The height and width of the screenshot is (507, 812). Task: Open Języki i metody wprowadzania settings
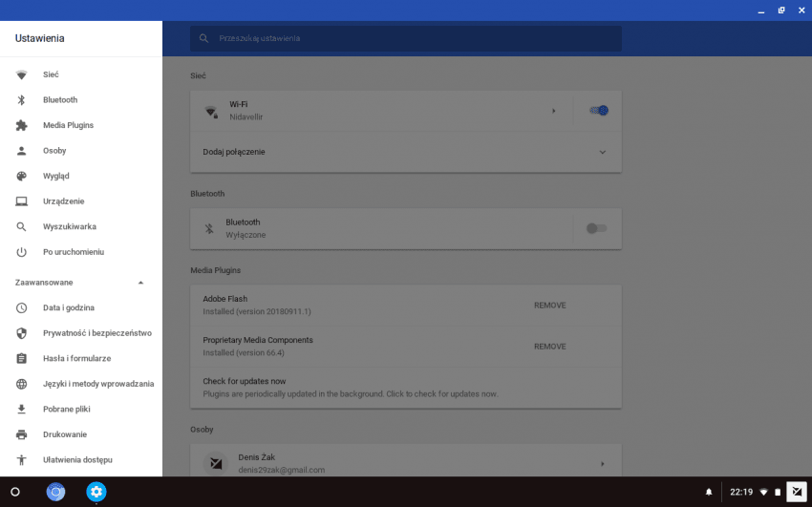98,384
